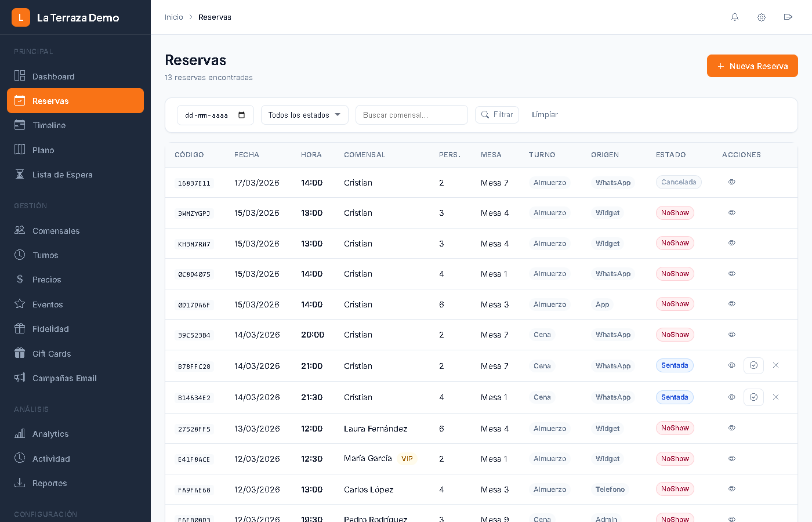
Task: Mark reservation B14634E2 as completed
Action: pos(753,397)
